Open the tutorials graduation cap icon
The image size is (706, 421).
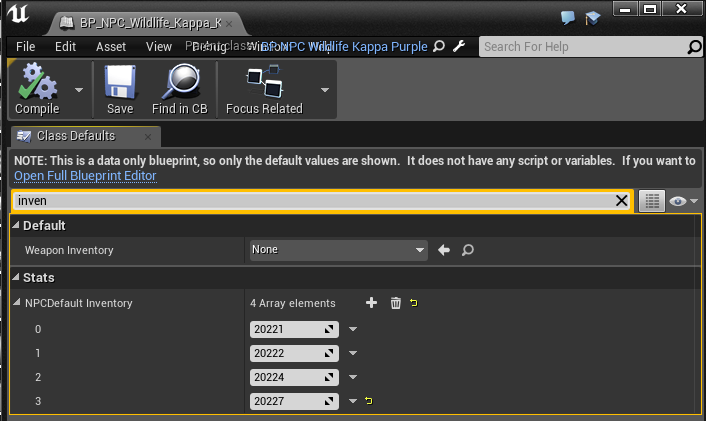594,18
